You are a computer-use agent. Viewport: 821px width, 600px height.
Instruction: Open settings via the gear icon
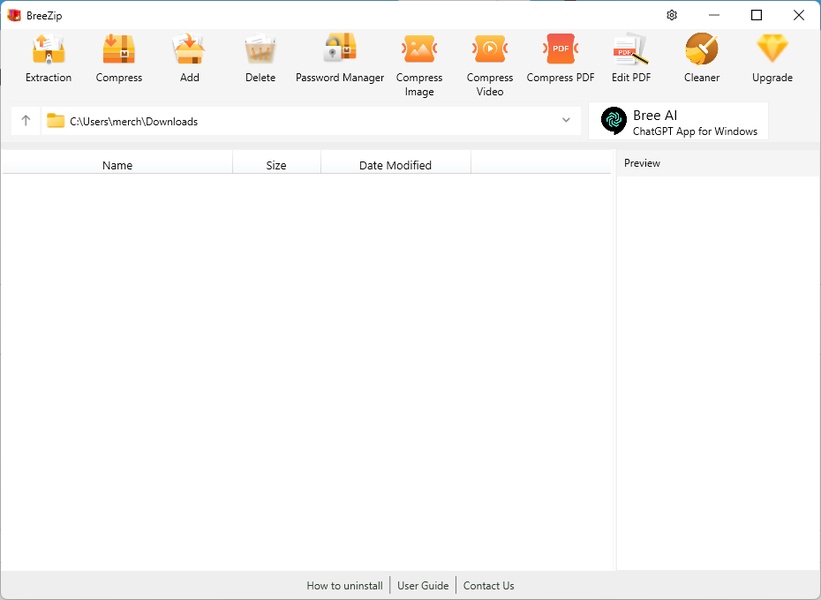pyautogui.click(x=672, y=15)
